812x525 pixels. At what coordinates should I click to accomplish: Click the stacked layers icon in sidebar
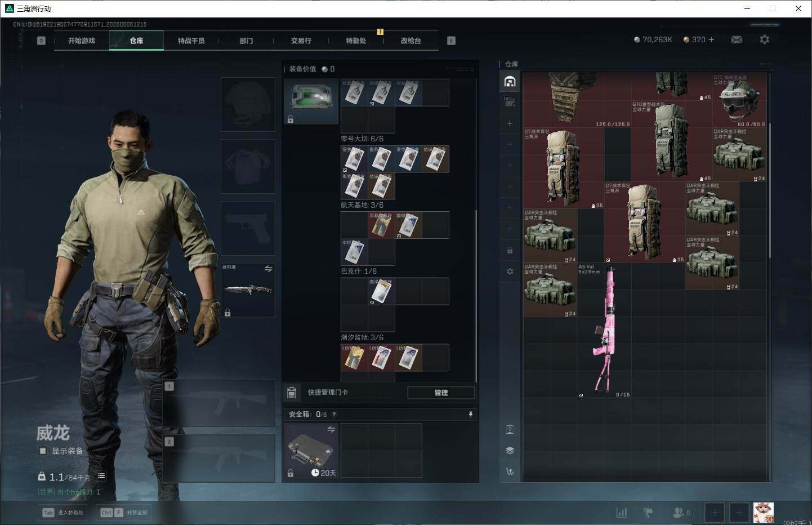click(510, 451)
